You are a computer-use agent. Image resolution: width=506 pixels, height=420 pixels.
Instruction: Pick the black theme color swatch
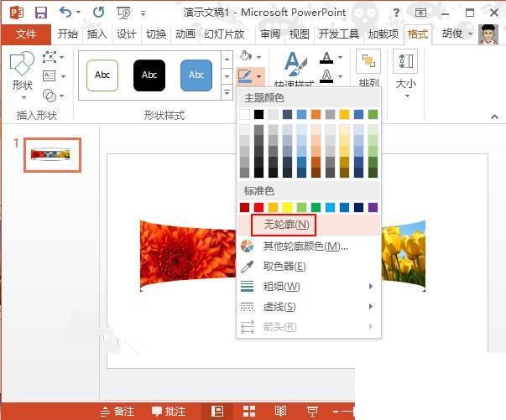pyautogui.click(x=258, y=114)
